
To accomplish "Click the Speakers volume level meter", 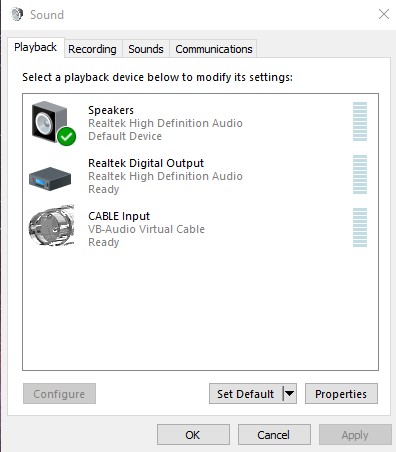I will click(360, 121).
